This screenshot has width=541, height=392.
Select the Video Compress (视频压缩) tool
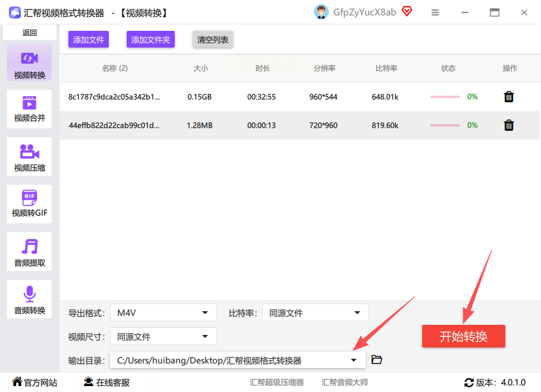[x=30, y=157]
